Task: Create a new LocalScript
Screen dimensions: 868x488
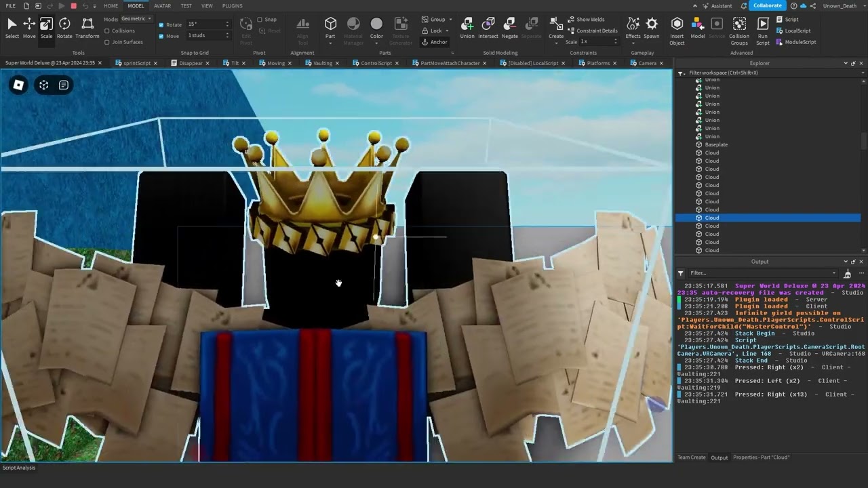Action: click(797, 30)
